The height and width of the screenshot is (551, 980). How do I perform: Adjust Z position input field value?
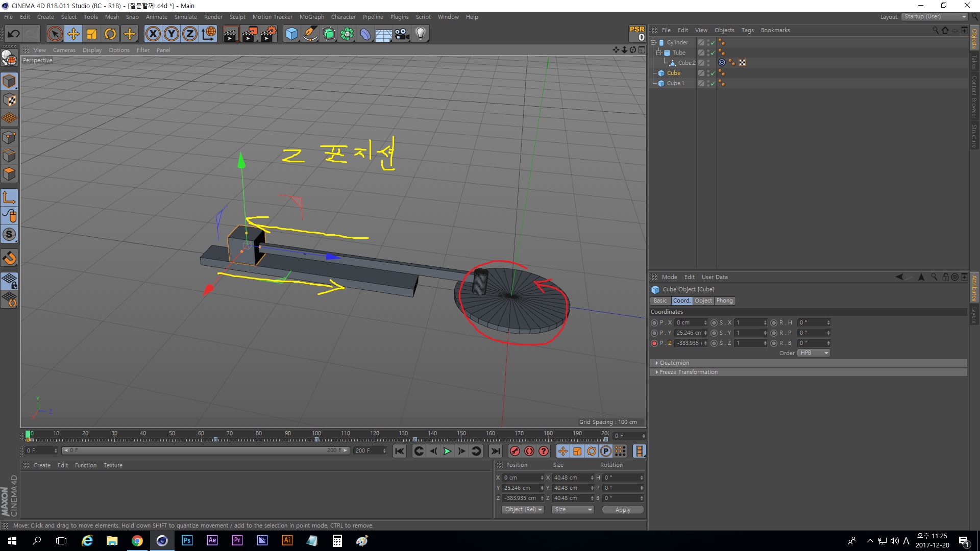click(x=690, y=343)
